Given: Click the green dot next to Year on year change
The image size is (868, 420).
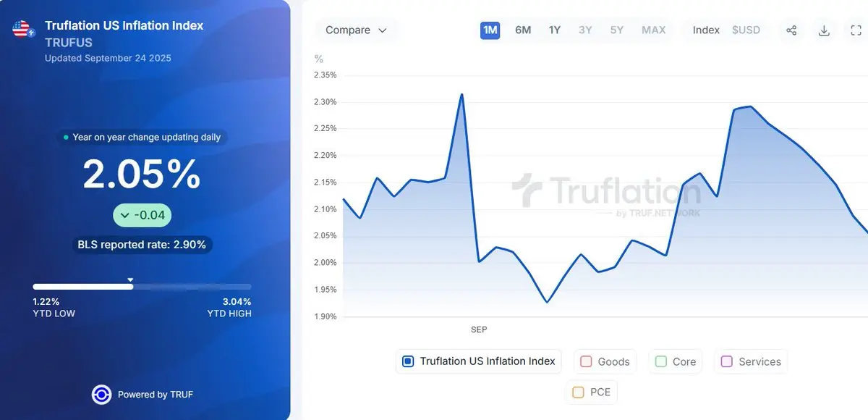Looking at the screenshot, I should [66, 137].
